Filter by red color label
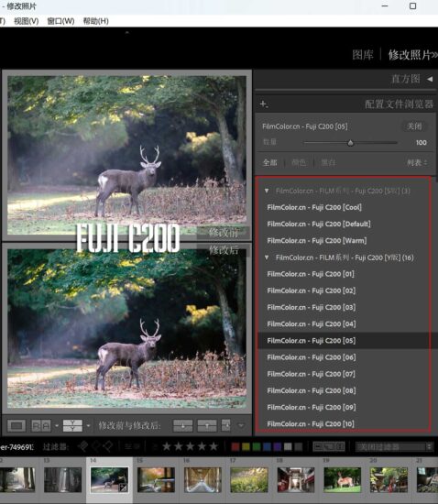 click(235, 446)
